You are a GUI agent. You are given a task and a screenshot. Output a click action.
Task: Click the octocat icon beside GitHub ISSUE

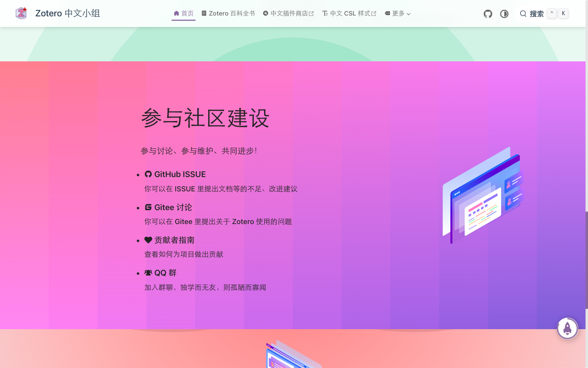pyautogui.click(x=148, y=174)
